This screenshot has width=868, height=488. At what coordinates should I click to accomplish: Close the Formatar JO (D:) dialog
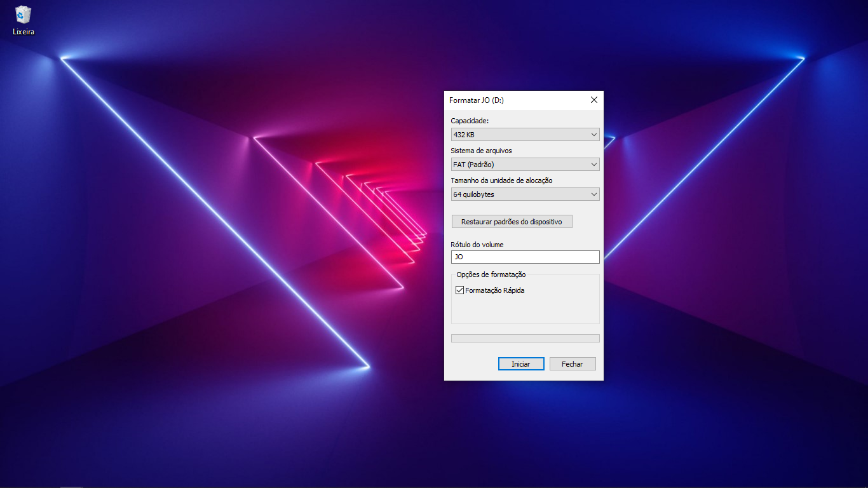click(594, 100)
